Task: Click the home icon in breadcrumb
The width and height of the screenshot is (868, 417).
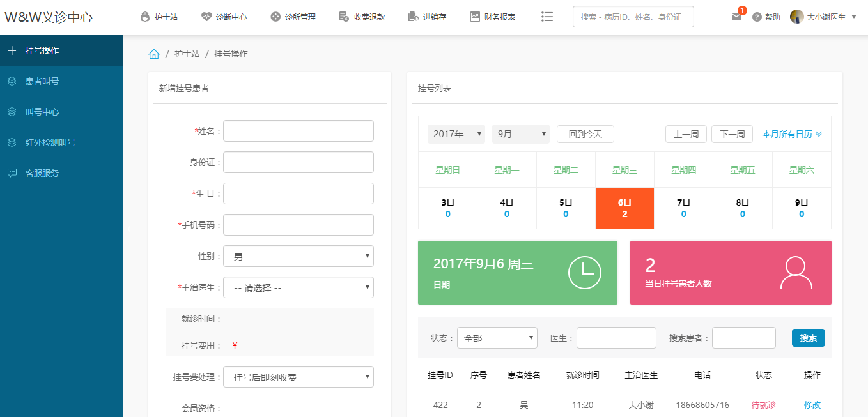Action: [153, 54]
